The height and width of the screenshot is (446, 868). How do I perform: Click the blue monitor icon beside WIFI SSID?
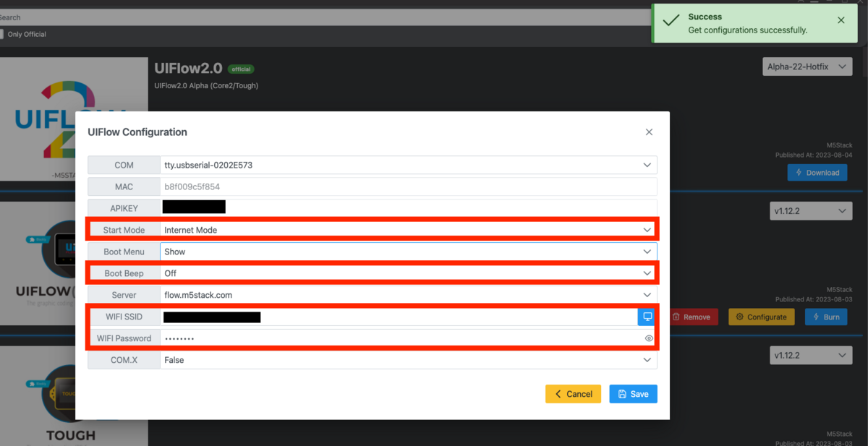point(647,317)
